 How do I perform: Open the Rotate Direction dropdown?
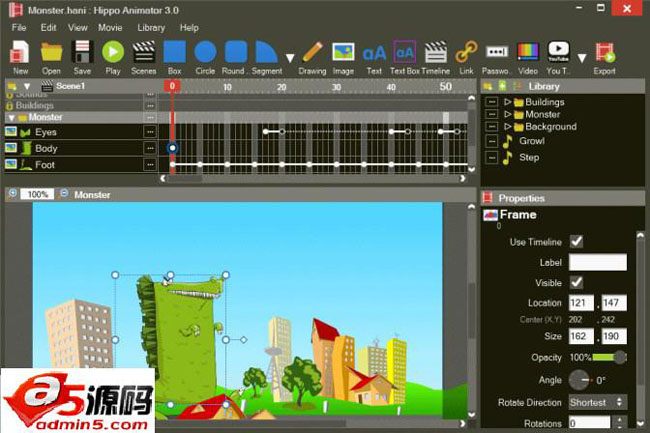pyautogui.click(x=598, y=402)
